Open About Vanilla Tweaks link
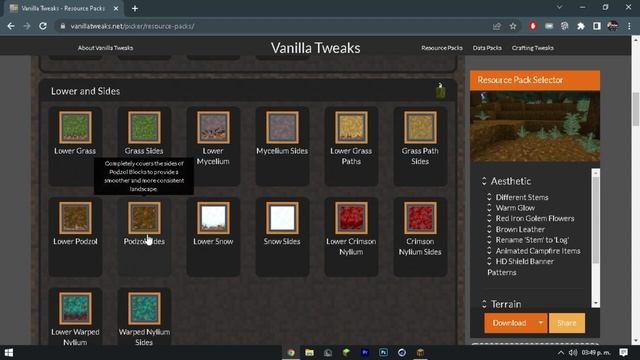The image size is (640, 360). (x=105, y=48)
